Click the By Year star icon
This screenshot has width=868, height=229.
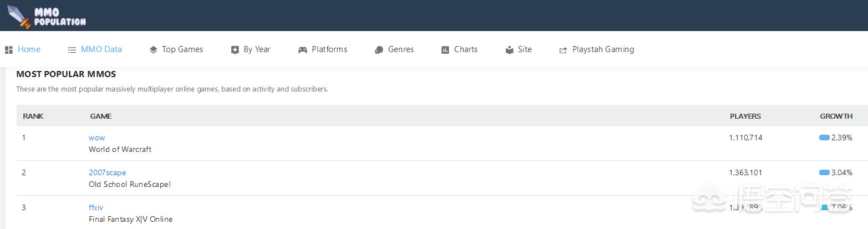pos(235,50)
